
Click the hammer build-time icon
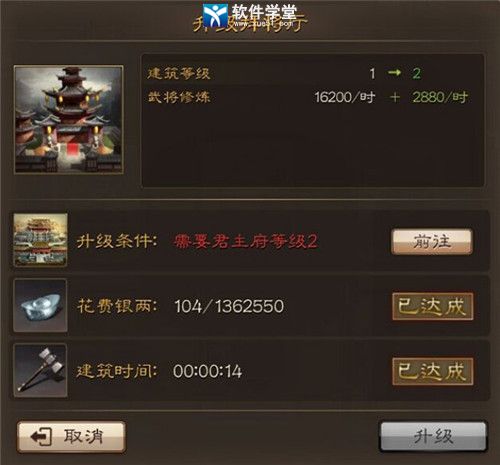(40, 370)
